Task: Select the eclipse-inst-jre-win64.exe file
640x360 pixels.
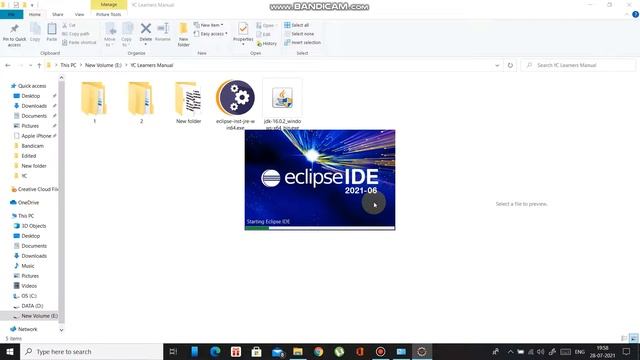Action: coord(235,105)
